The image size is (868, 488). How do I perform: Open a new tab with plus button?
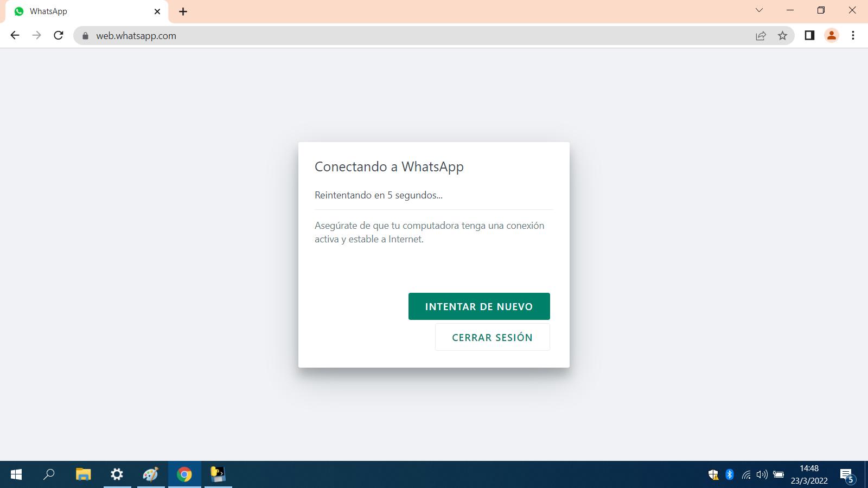(183, 11)
